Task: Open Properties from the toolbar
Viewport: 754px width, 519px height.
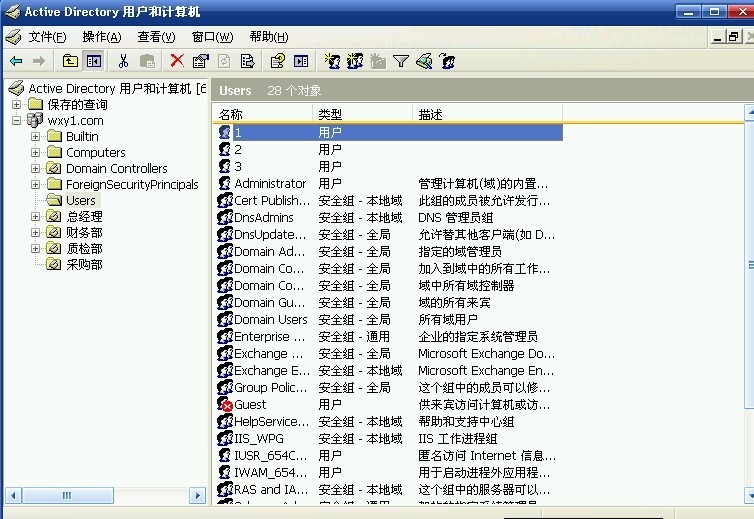Action: coord(200,61)
